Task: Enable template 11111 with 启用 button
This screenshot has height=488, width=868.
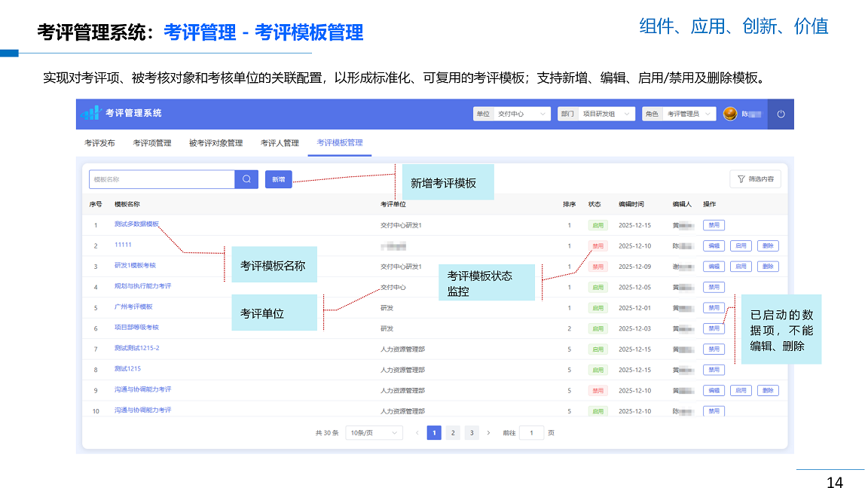Action: click(741, 246)
